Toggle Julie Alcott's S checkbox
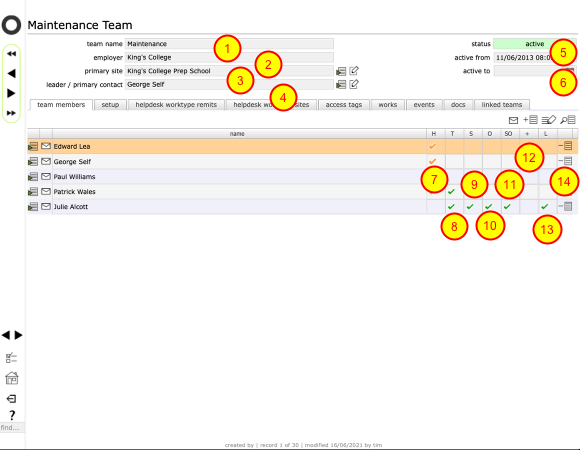580x450 pixels. 470,207
